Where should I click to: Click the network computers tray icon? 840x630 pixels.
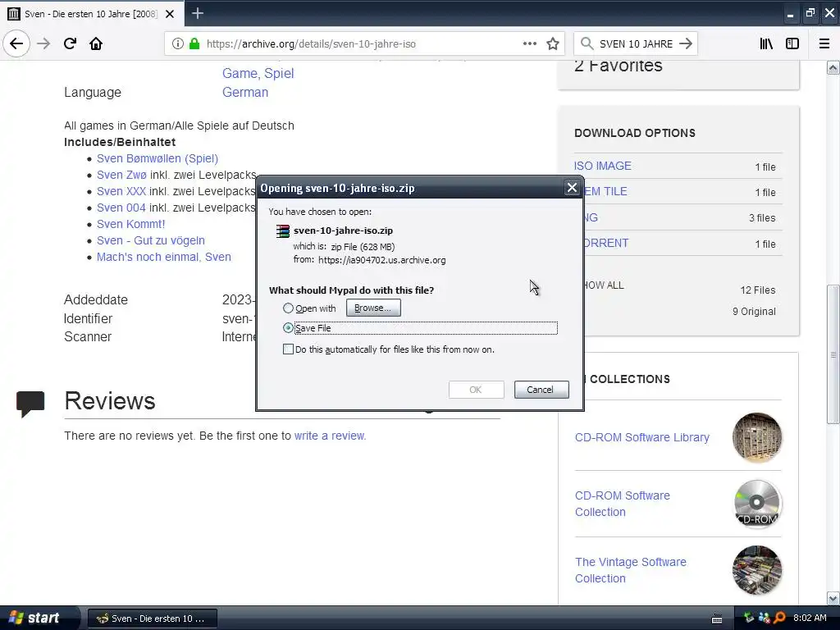(x=764, y=618)
